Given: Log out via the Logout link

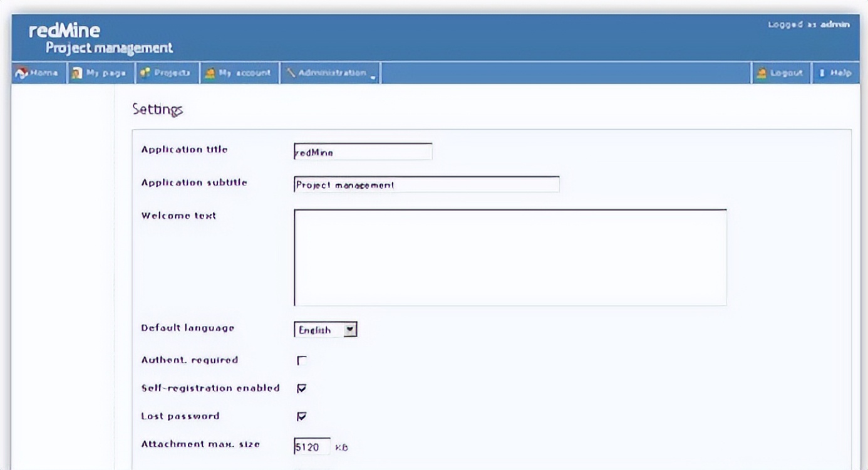Looking at the screenshot, I should pos(787,73).
